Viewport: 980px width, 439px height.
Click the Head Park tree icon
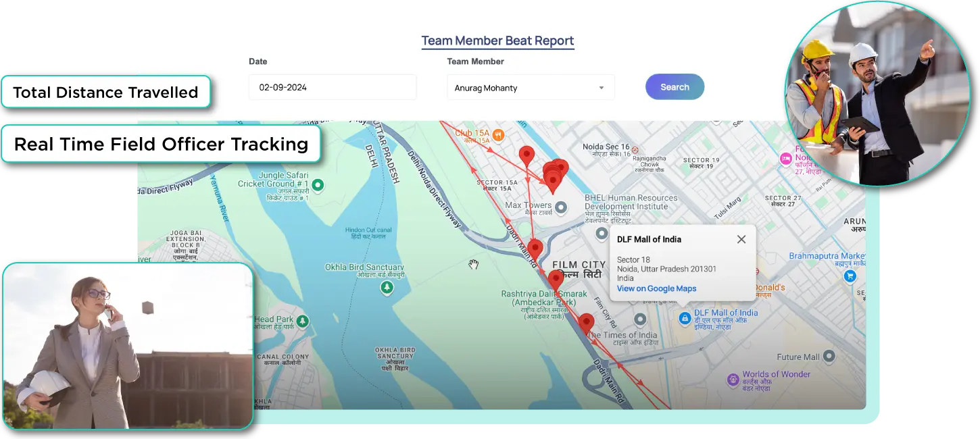coord(303,321)
